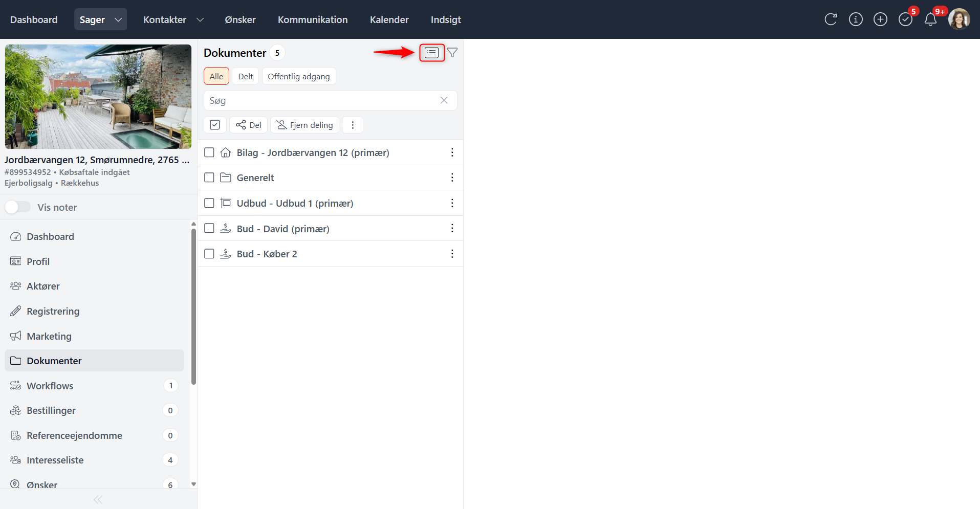Open the Generelt folder row
Screen dimensions: 980x509
click(x=331, y=178)
